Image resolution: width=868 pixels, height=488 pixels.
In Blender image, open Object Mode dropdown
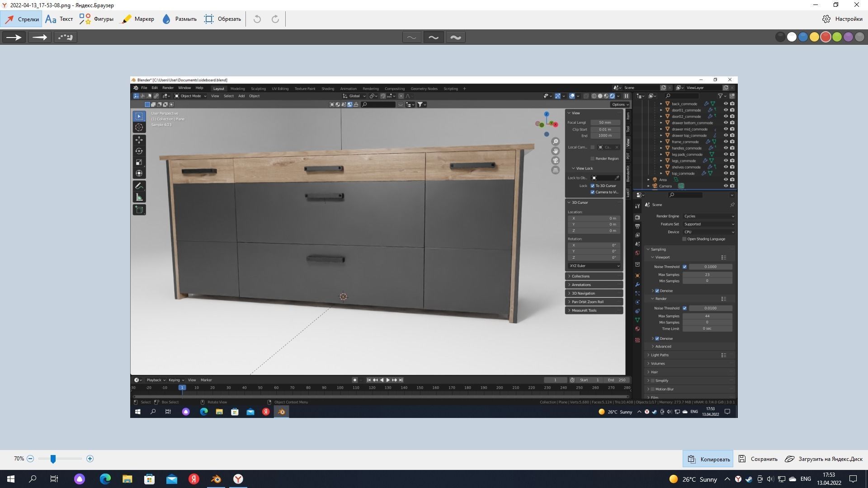[191, 96]
